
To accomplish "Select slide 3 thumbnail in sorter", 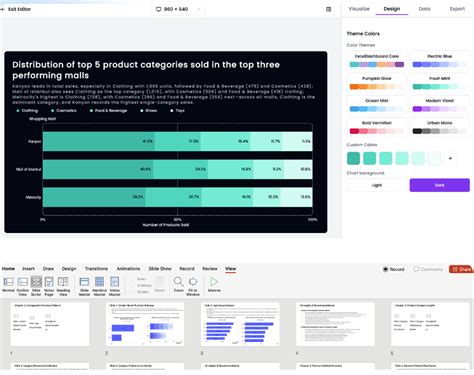I will 240,324.
